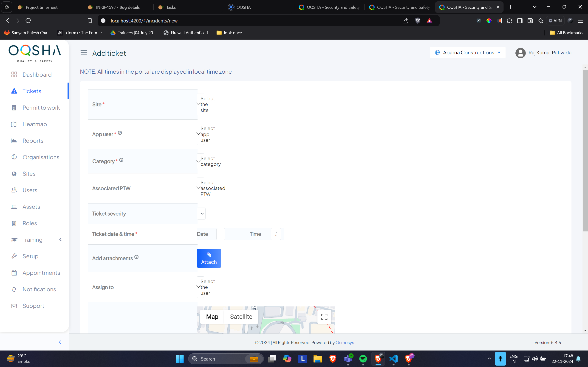
Task: Click the blue Attach button
Action: pyautogui.click(x=209, y=258)
